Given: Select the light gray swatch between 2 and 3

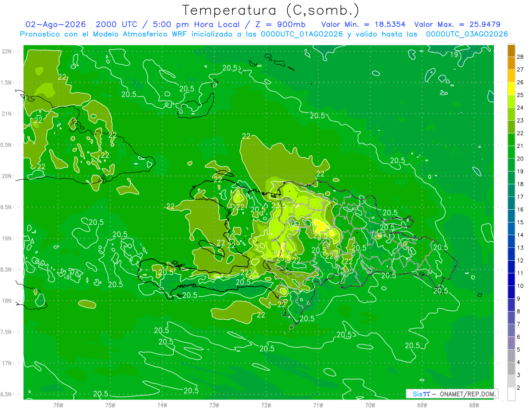Looking at the screenshot, I should tap(511, 381).
